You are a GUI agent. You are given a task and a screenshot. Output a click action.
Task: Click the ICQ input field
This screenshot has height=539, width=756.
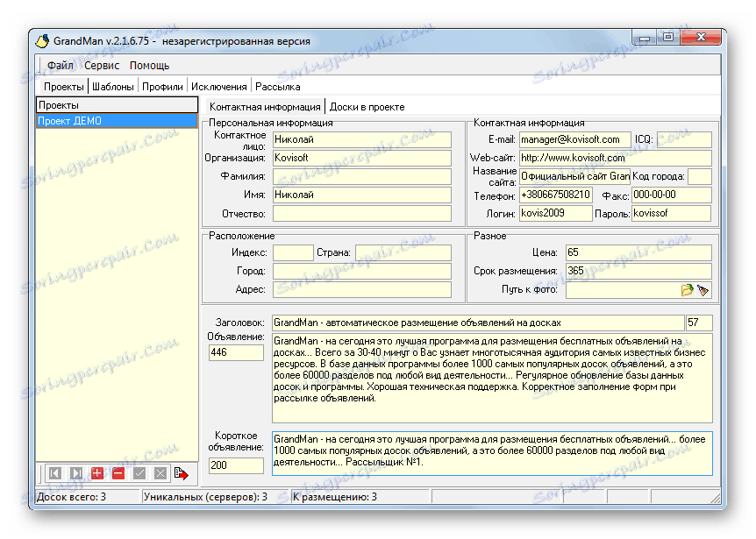point(684,139)
